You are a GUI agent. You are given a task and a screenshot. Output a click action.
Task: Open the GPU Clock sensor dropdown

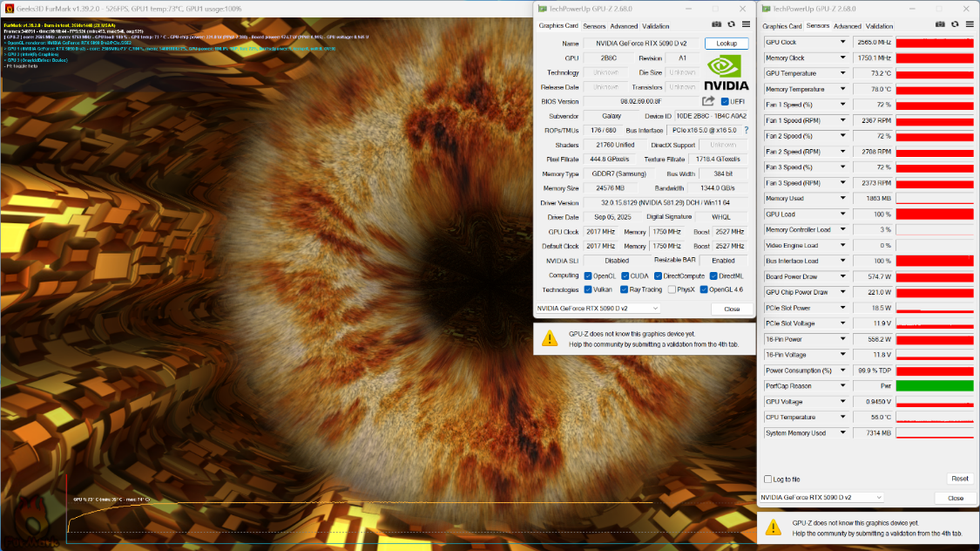coord(842,42)
